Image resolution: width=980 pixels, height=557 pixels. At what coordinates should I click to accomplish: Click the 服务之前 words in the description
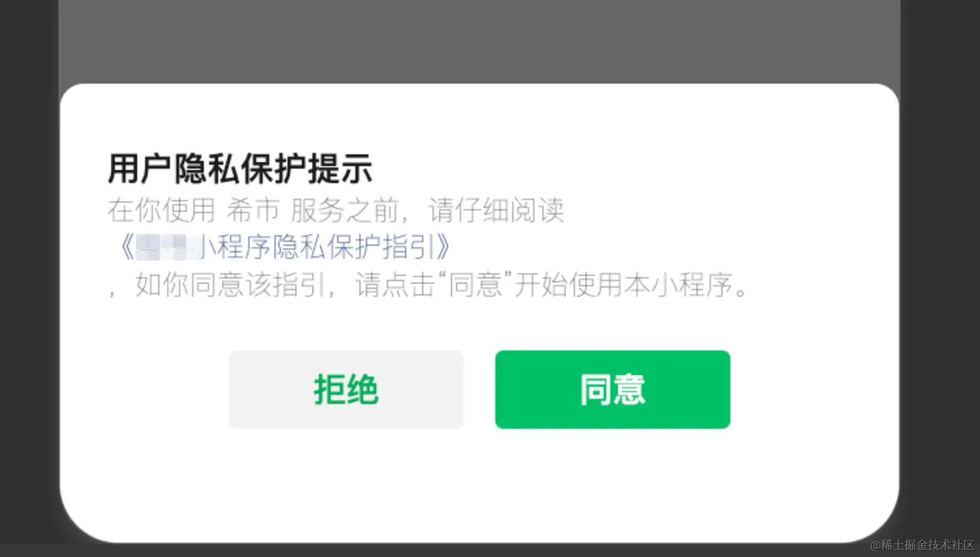[x=344, y=211]
